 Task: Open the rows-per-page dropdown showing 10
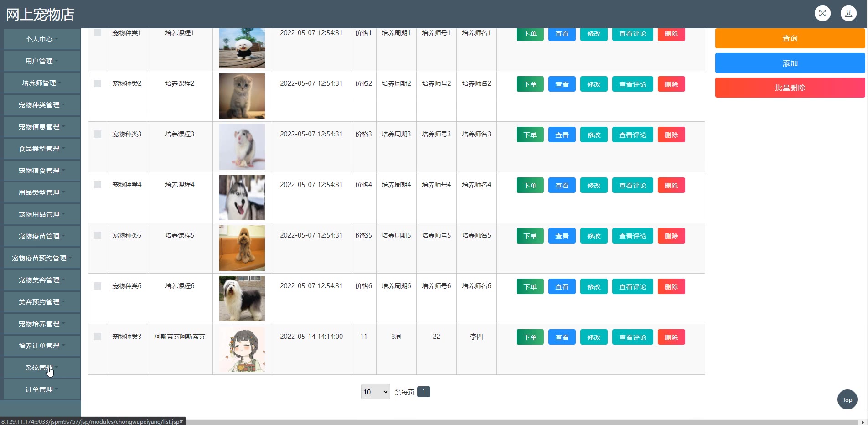[375, 392]
